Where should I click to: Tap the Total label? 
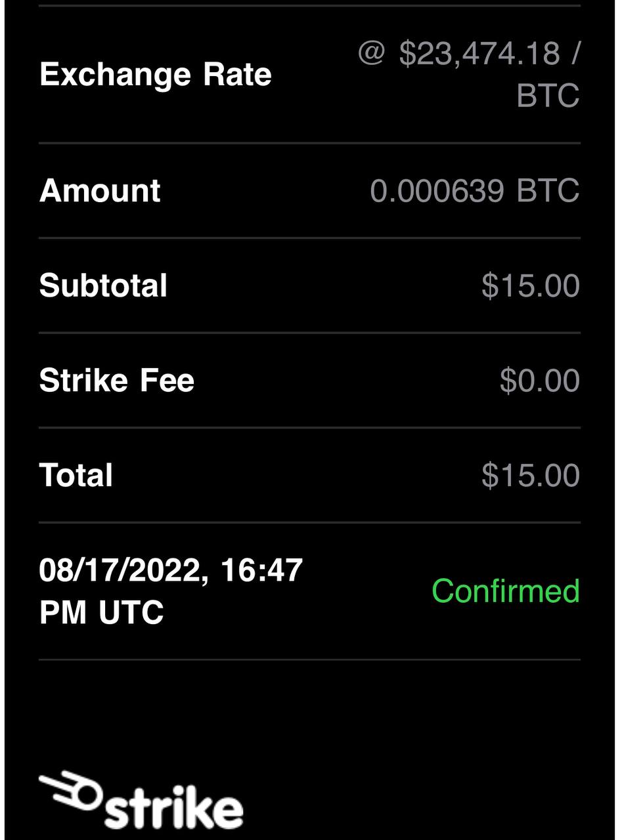click(x=76, y=475)
